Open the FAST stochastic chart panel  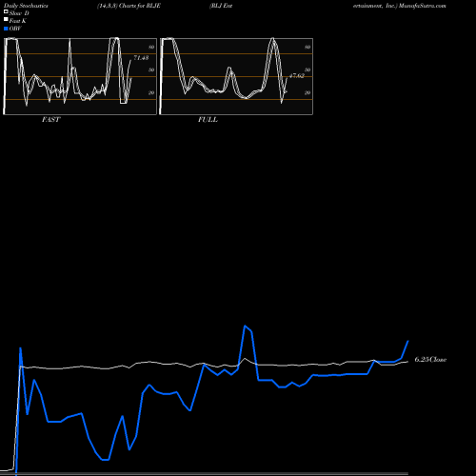[x=80, y=76]
